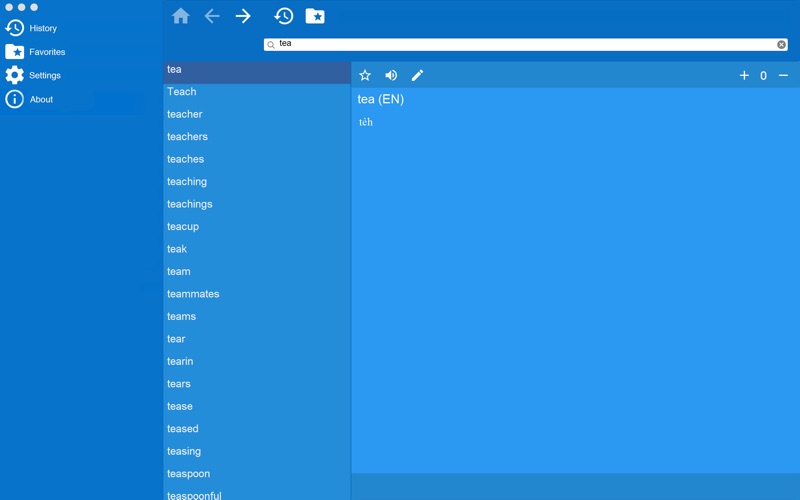This screenshot has width=800, height=500.
Task: Decrease font size with the minus icon
Action: [x=783, y=76]
